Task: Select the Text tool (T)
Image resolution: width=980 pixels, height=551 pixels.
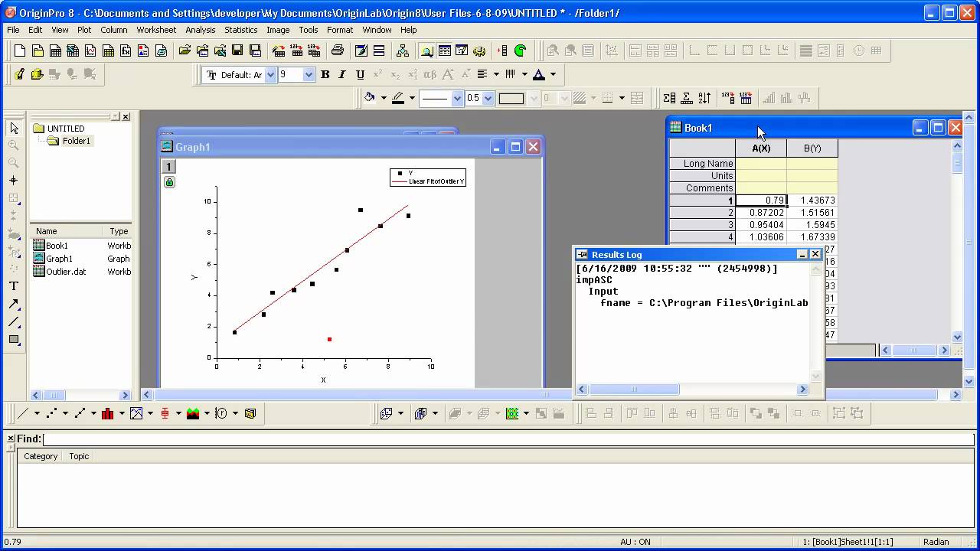Action: (14, 286)
